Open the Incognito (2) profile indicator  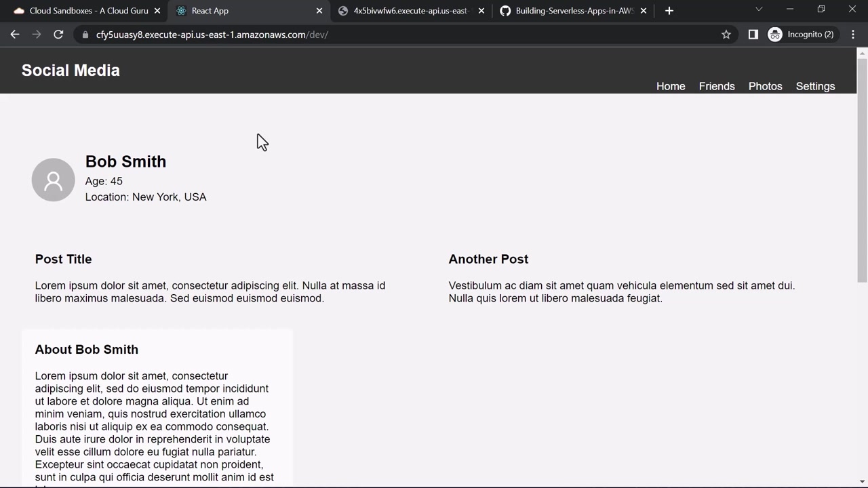click(802, 35)
